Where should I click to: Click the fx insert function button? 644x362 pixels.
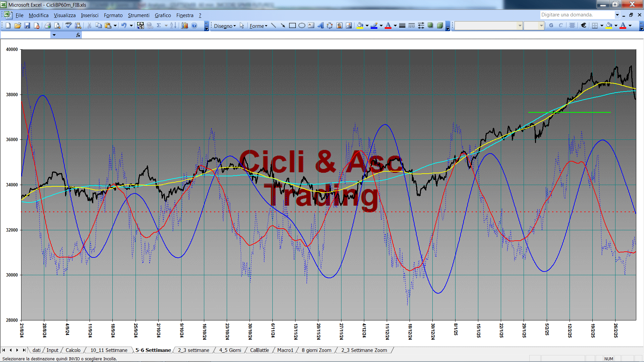78,35
